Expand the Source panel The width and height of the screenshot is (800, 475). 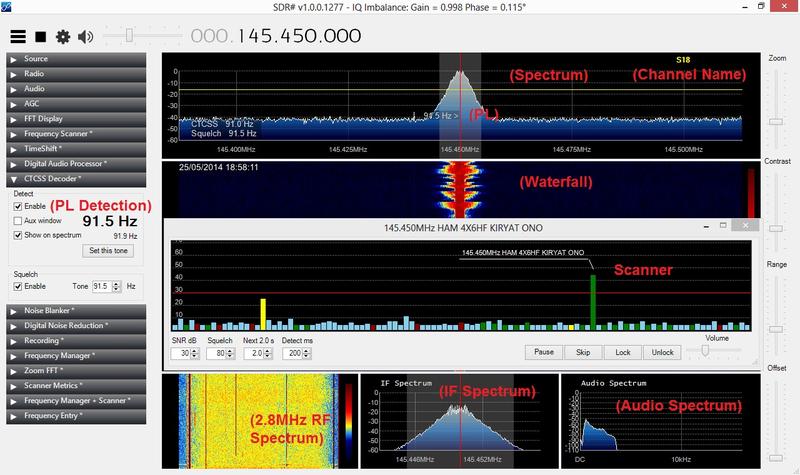tap(76, 59)
